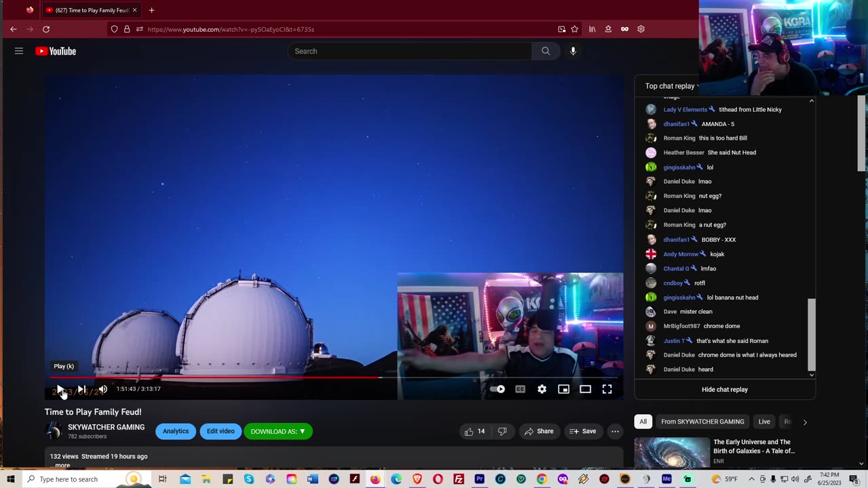The height and width of the screenshot is (488, 868).
Task: Open Task View on the taskbar
Action: 163,479
